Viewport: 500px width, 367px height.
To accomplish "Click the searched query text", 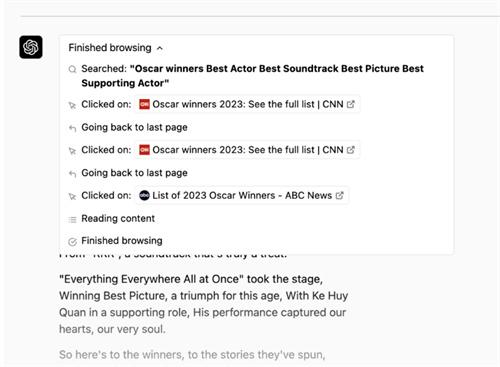I will point(252,76).
